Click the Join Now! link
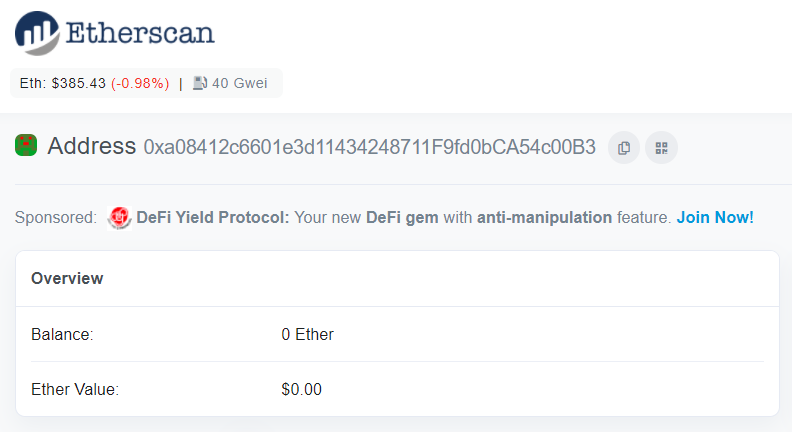The image size is (792, 432). coord(715,217)
